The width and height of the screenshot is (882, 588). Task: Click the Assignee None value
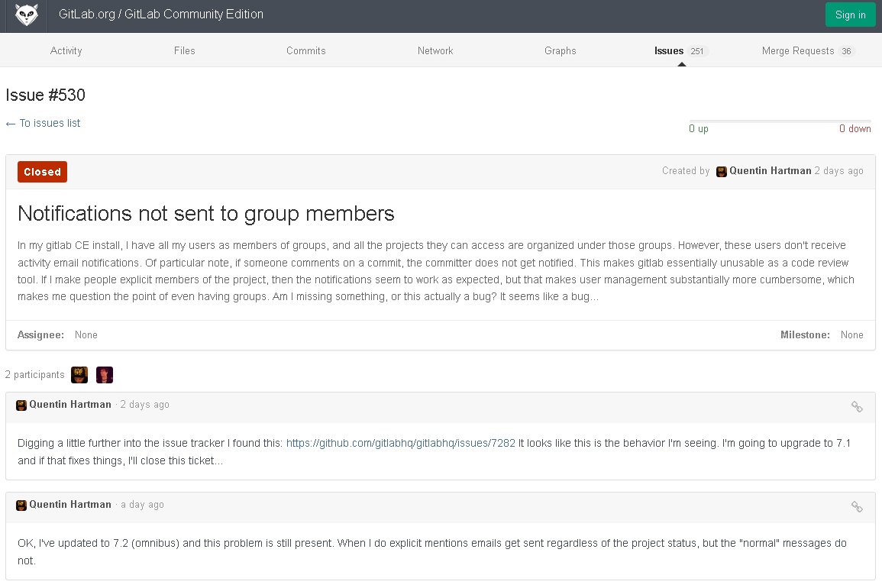click(x=86, y=334)
